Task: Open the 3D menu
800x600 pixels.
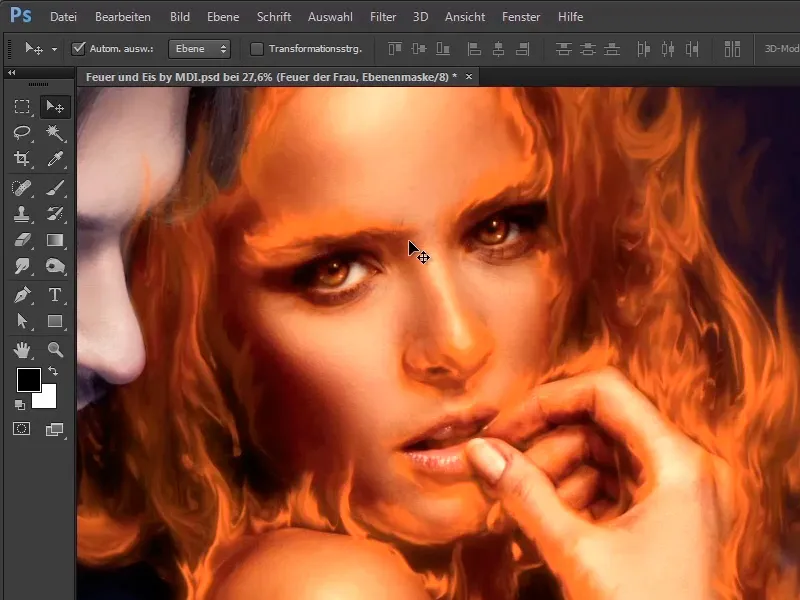Action: click(420, 17)
